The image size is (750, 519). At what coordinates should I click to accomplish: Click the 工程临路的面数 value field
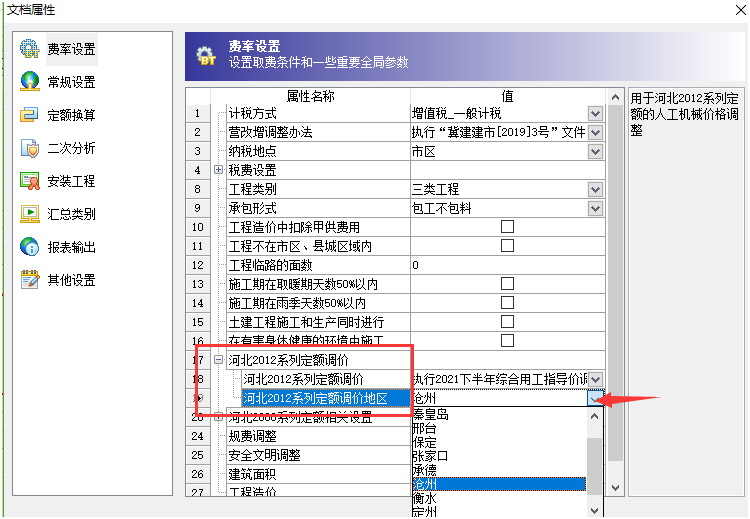(x=507, y=265)
